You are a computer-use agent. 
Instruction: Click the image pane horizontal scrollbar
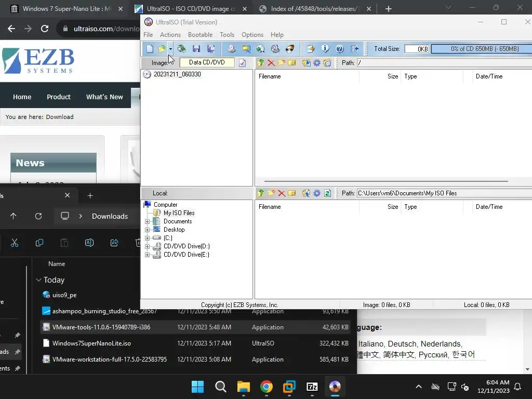tap(386, 181)
